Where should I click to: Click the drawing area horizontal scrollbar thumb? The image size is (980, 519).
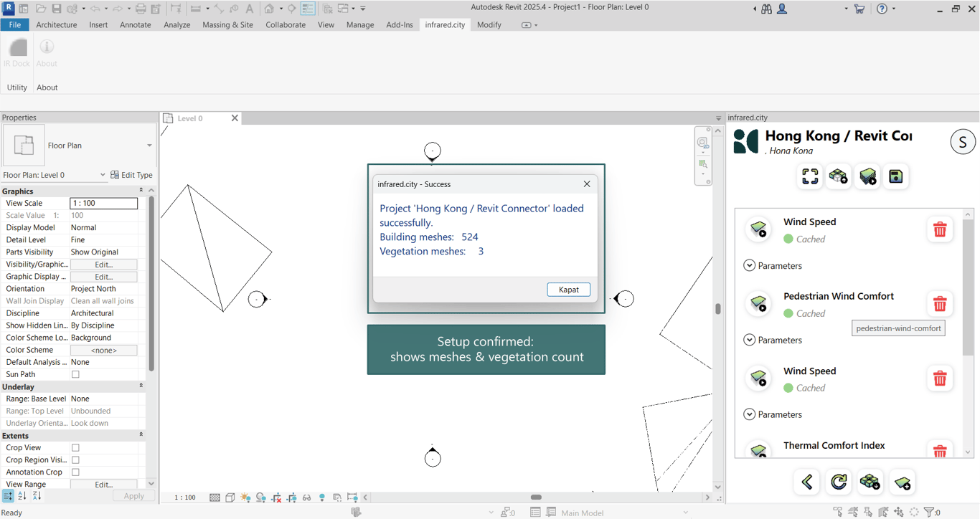[x=536, y=497]
